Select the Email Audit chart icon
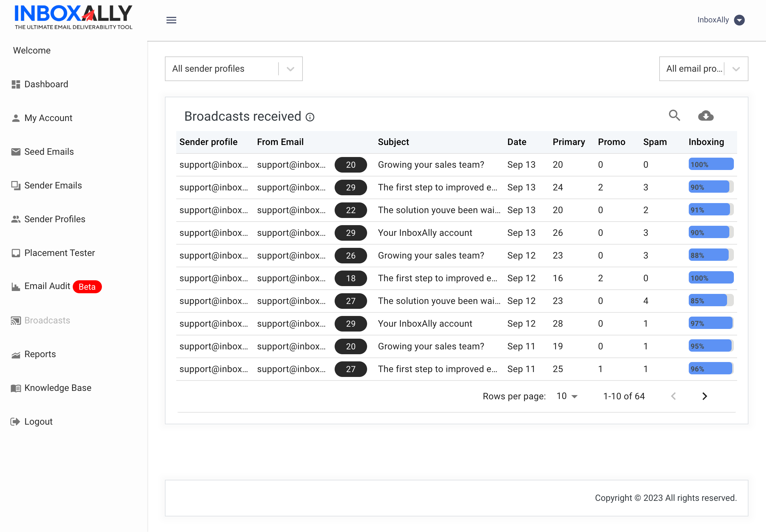This screenshot has width=766, height=532. (15, 286)
